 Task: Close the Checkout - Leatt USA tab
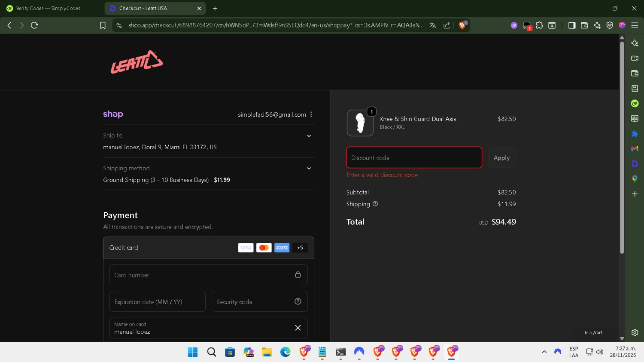click(199, 8)
